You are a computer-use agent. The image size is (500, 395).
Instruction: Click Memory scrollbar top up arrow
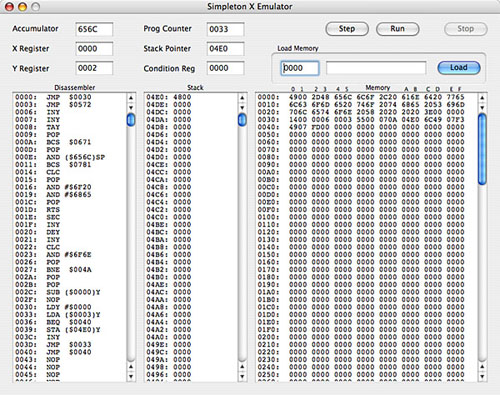482,98
